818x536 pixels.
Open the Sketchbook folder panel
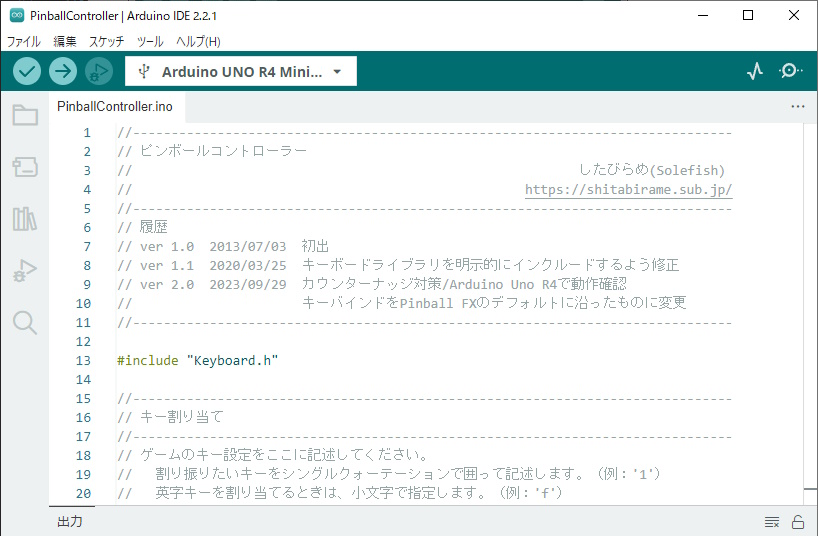(25, 115)
